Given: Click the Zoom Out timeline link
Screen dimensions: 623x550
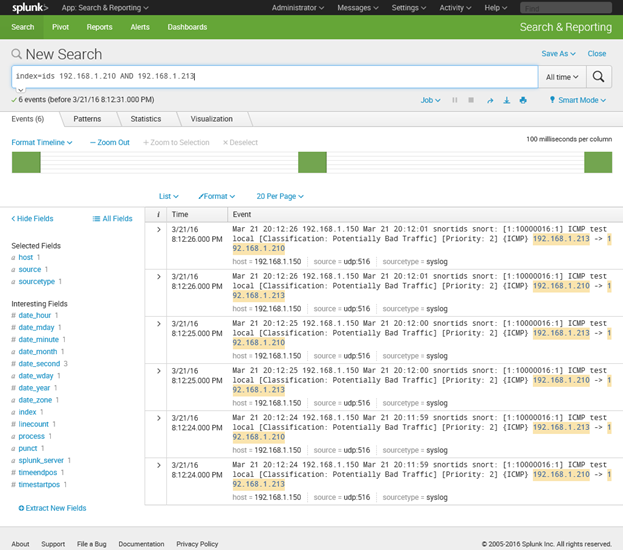Looking at the screenshot, I should point(110,143).
